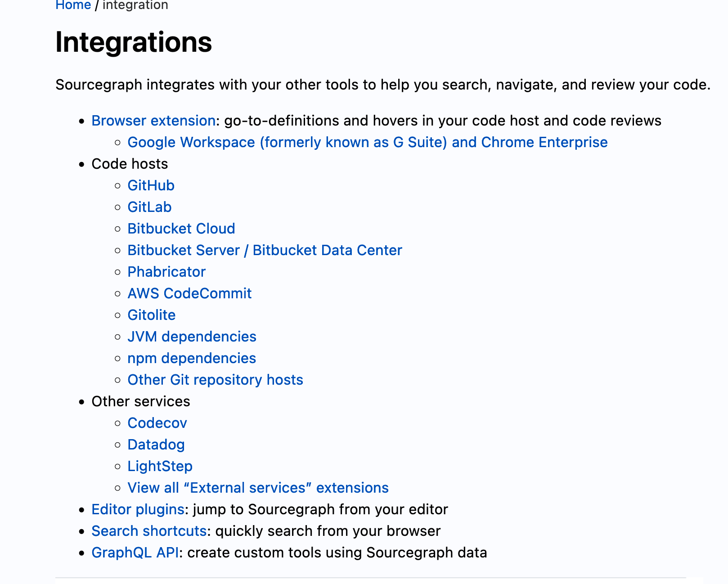728x584 pixels.
Task: Open the Search shortcuts link
Action: [149, 531]
